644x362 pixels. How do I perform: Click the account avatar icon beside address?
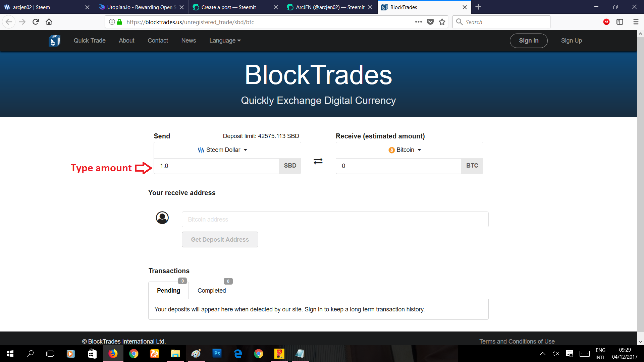pos(162,218)
